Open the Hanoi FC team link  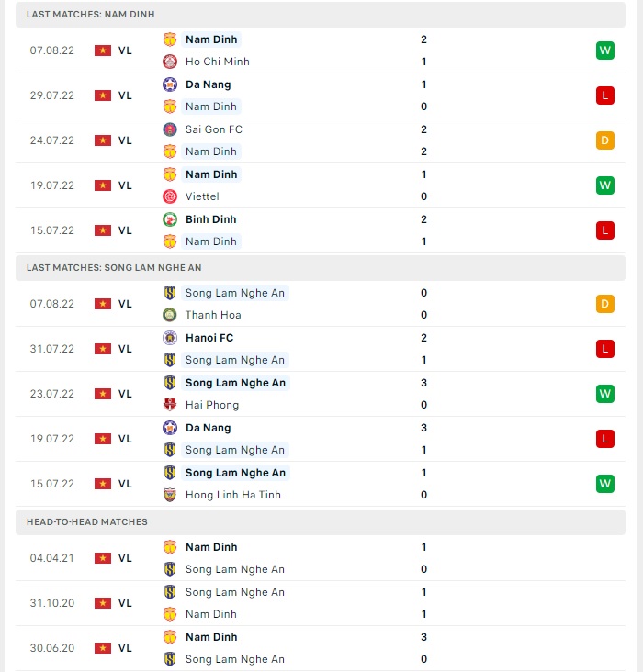click(209, 338)
